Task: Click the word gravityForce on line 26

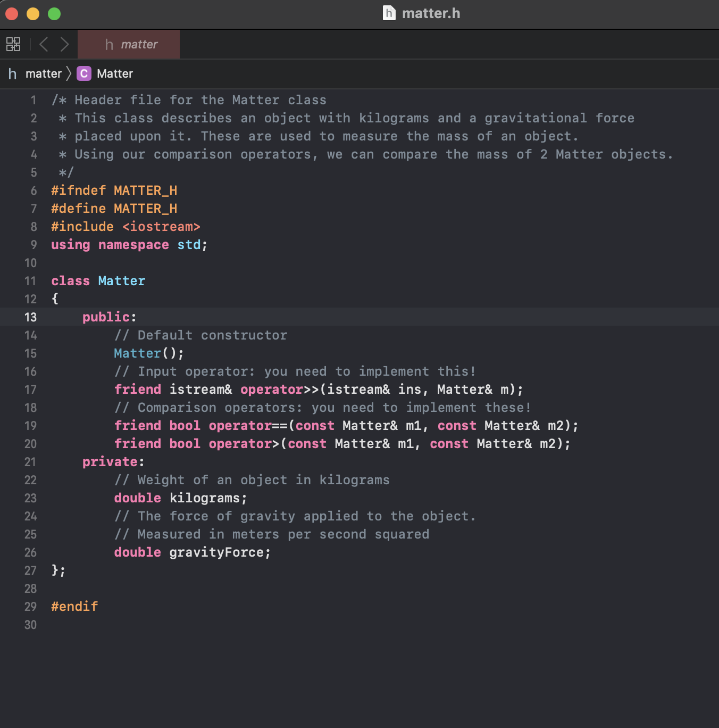Action: pos(219,552)
